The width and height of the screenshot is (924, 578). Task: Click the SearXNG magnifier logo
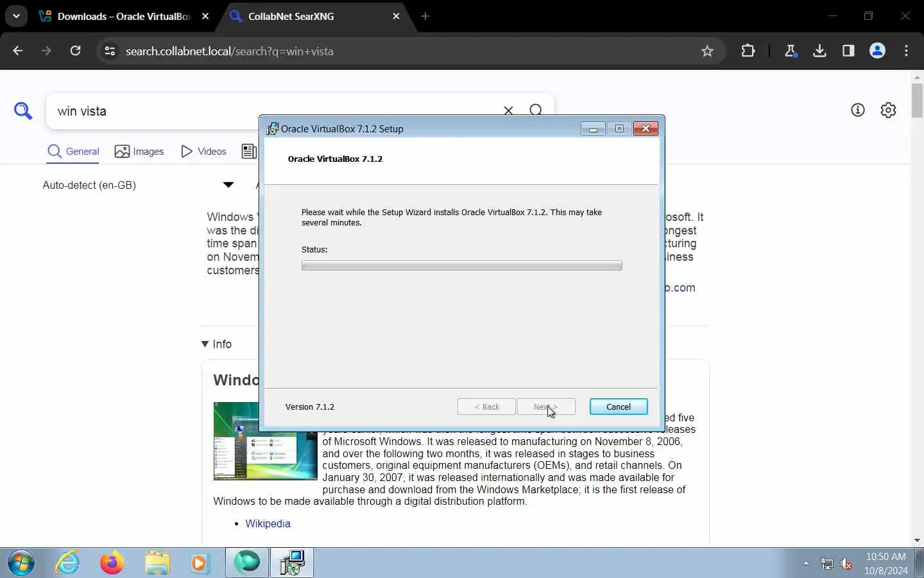[23, 111]
